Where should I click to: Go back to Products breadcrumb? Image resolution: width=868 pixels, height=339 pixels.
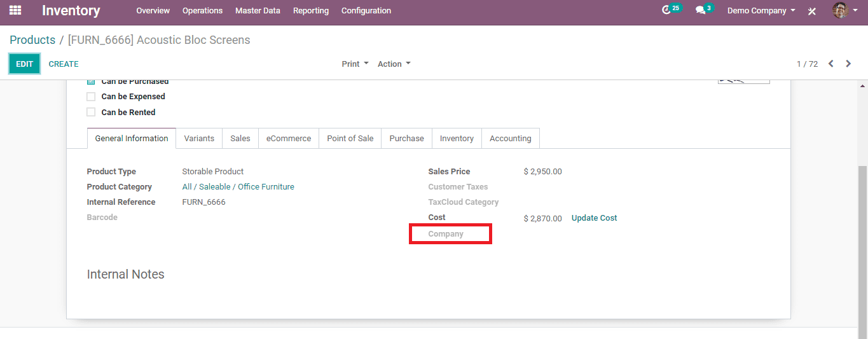(32, 39)
